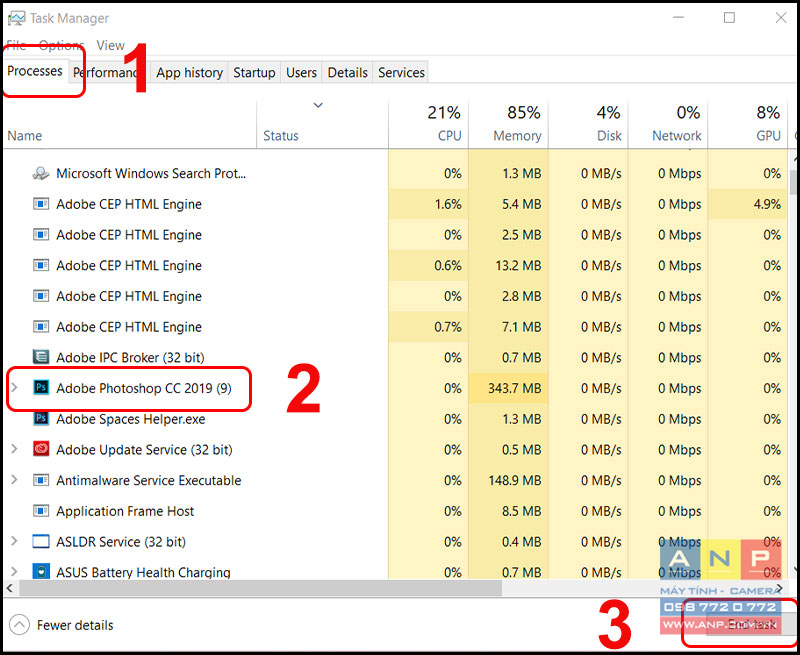
Task: Click the Antimalware Service Executable icon
Action: click(41, 480)
